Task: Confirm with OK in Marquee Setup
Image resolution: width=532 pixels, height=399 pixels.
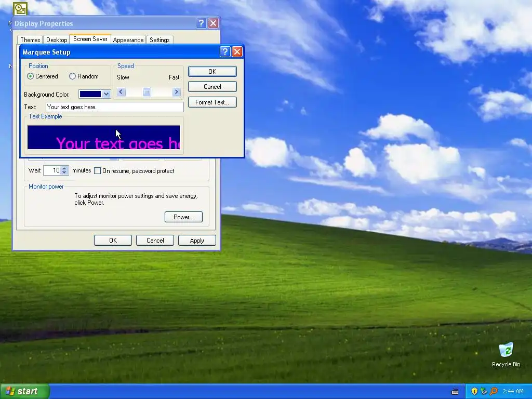Action: [212, 71]
